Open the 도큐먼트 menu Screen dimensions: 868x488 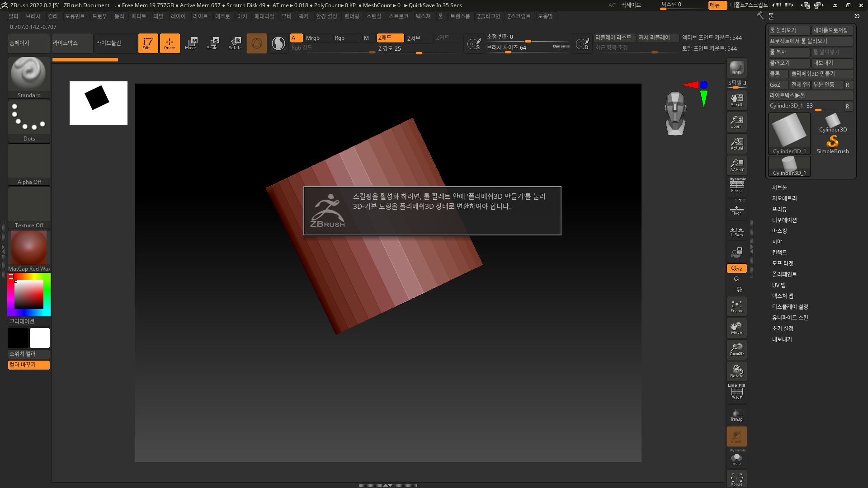tap(75, 16)
